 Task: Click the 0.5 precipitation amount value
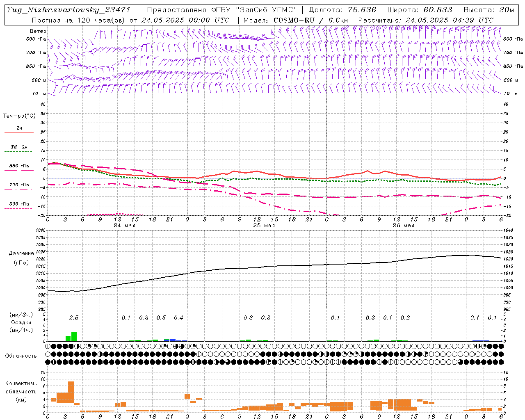(161, 317)
